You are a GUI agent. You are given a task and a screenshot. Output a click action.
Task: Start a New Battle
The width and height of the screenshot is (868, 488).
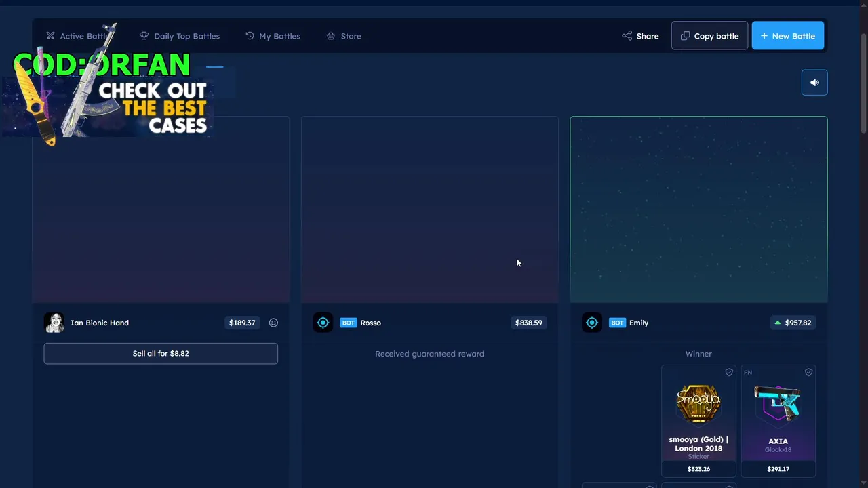[787, 36]
